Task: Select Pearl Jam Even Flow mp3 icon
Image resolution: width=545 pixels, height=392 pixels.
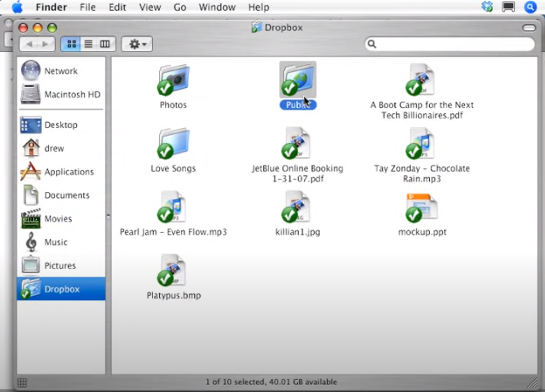Action: point(173,207)
